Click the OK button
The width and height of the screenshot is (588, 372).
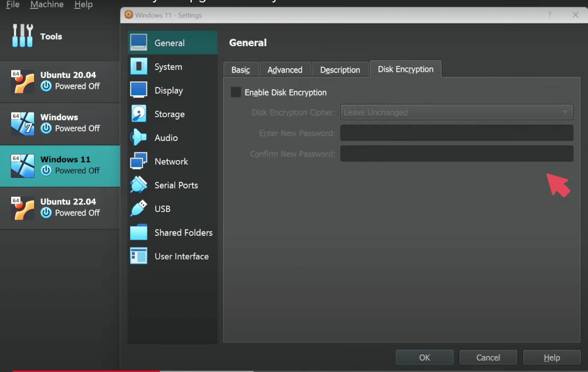[x=424, y=357]
